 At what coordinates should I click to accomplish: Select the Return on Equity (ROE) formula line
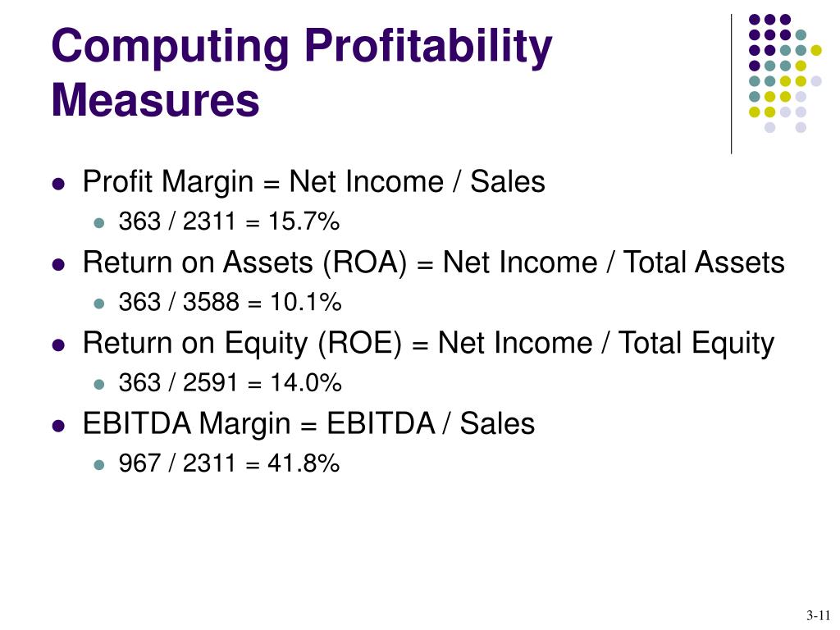pos(428,344)
